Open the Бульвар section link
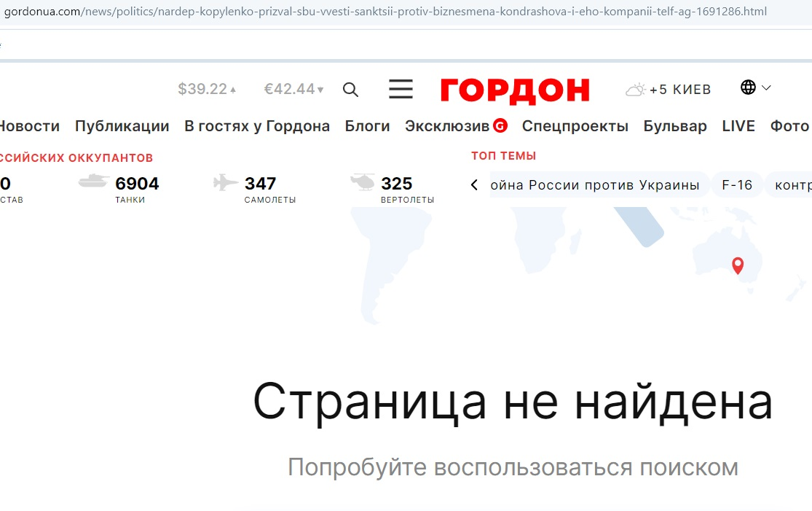Screen dimensions: 812x511 (x=674, y=126)
